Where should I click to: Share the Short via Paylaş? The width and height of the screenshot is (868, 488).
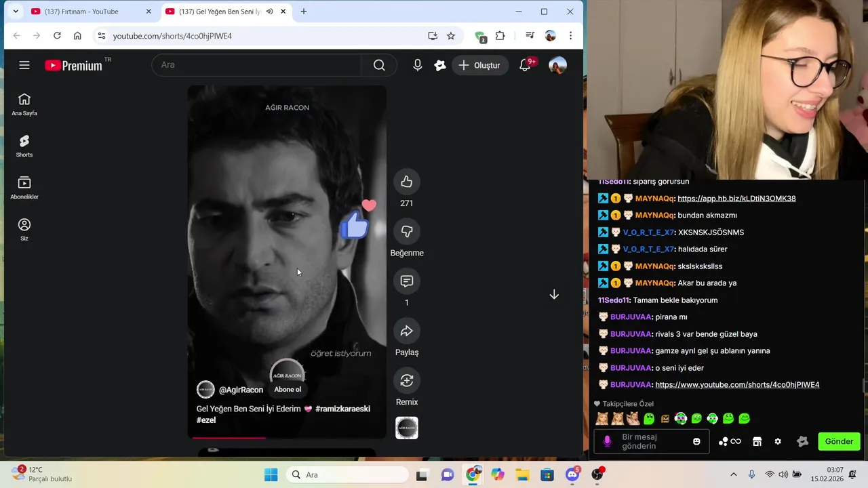[x=407, y=331]
